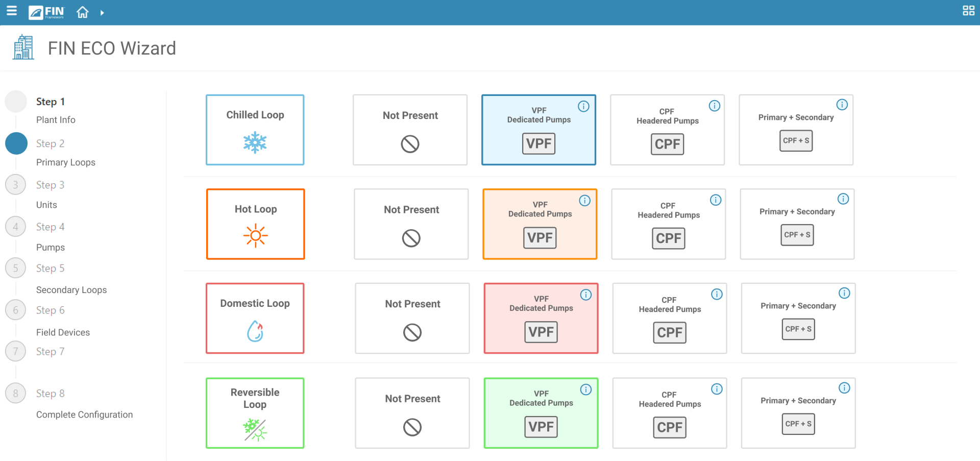Click the sun icon on the Hot Loop card

pyautogui.click(x=255, y=235)
